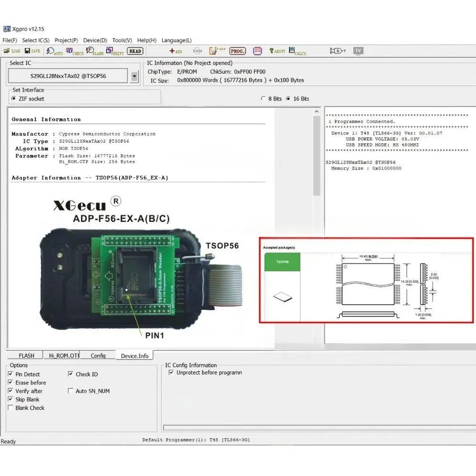This screenshot has height=476, width=476.
Task: Click the device info vertical scrollbar thumb
Action: [x=317, y=156]
